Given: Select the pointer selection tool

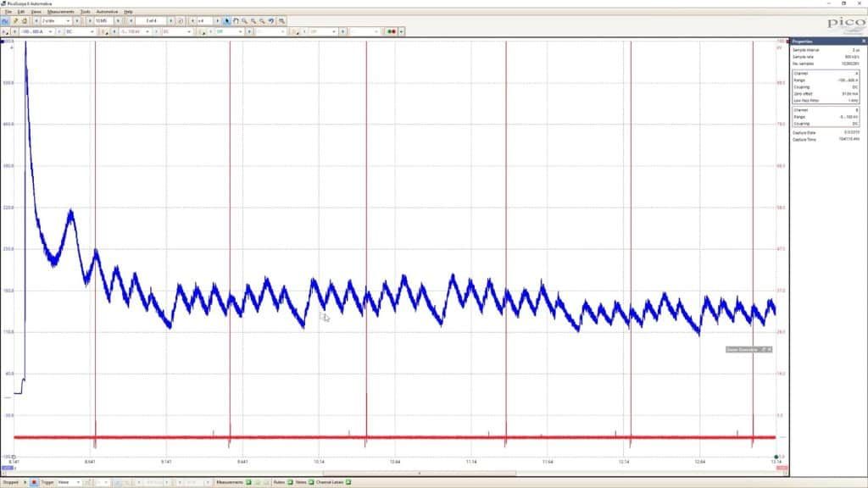Looking at the screenshot, I should (227, 20).
